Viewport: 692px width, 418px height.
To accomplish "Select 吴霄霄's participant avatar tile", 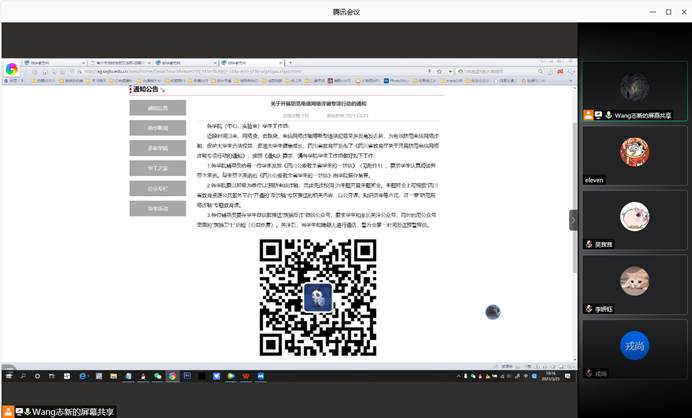I will point(633,216).
